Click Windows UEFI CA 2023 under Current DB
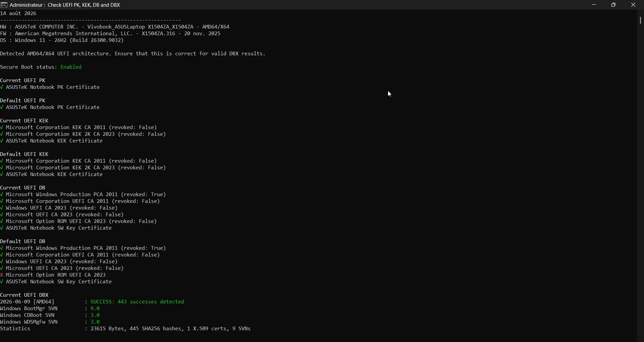This screenshot has height=342, width=644. coord(59,208)
